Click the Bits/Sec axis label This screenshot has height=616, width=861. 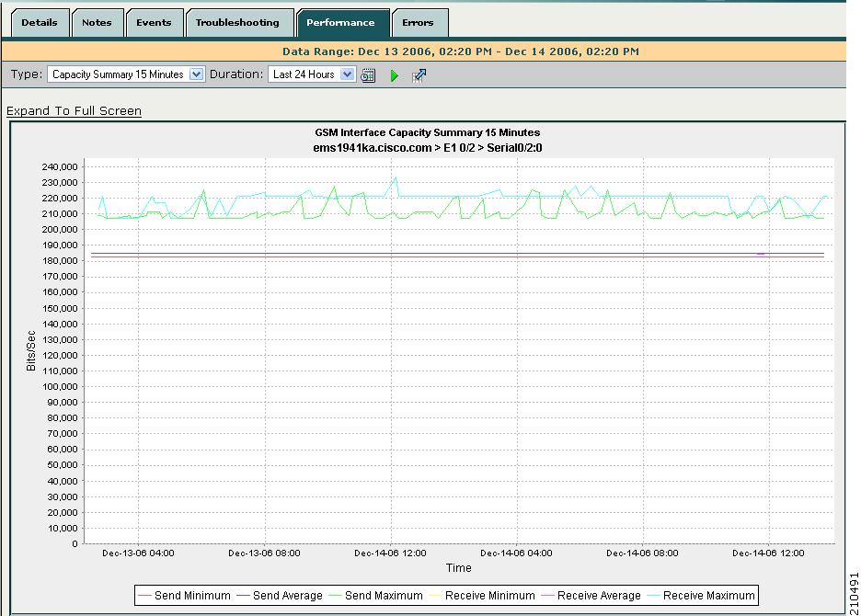coord(30,351)
